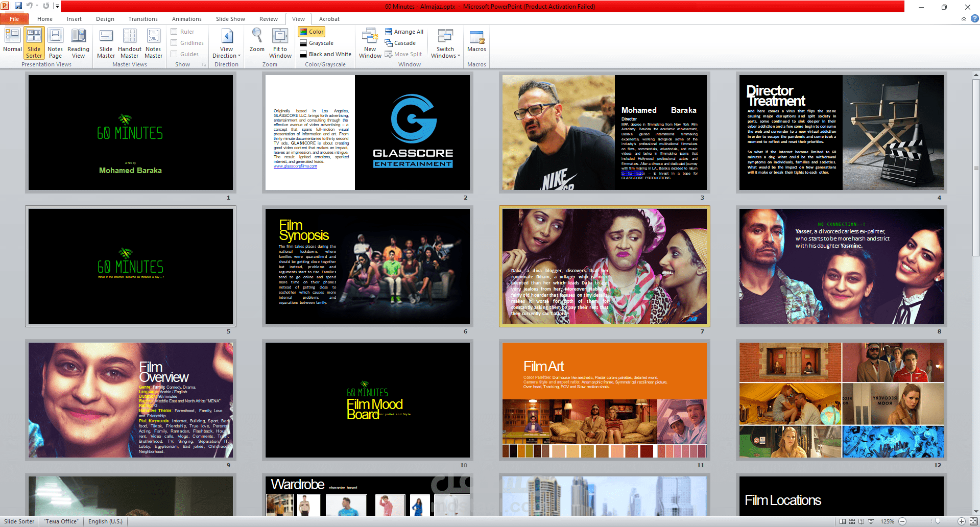The height and width of the screenshot is (527, 980).
Task: Select slide 6 Film Synopsis thumbnail
Action: pos(368,267)
